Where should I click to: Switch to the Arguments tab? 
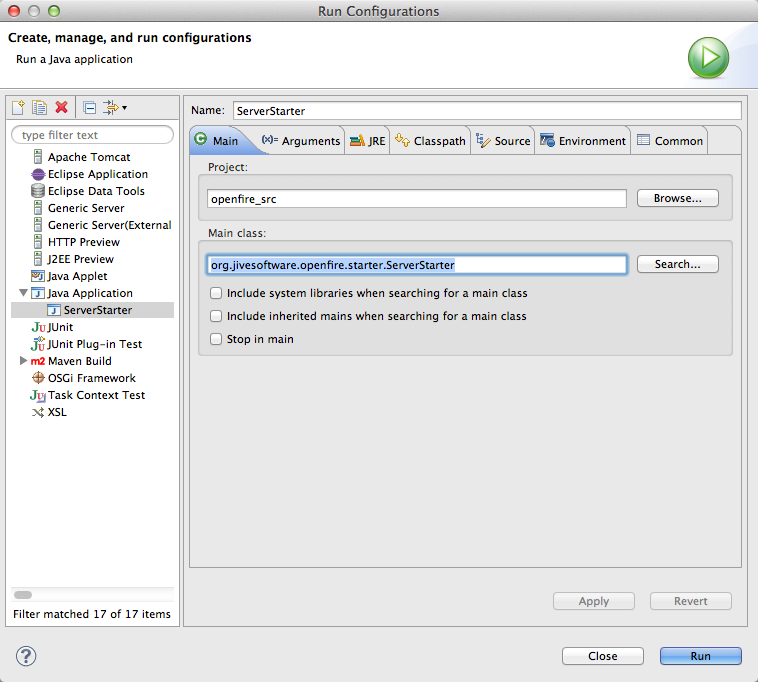(301, 141)
